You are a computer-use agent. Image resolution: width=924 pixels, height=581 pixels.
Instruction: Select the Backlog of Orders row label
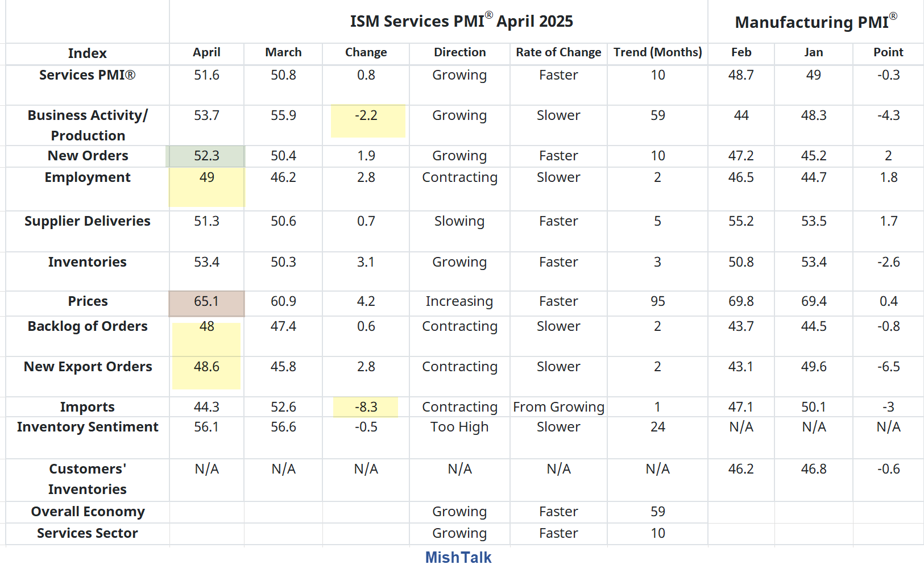pyautogui.click(x=87, y=326)
